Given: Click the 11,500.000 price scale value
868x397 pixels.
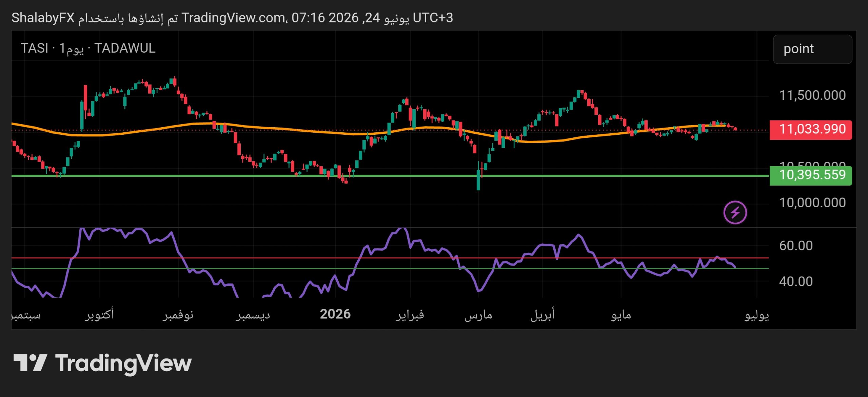Looking at the screenshot, I should 812,96.
